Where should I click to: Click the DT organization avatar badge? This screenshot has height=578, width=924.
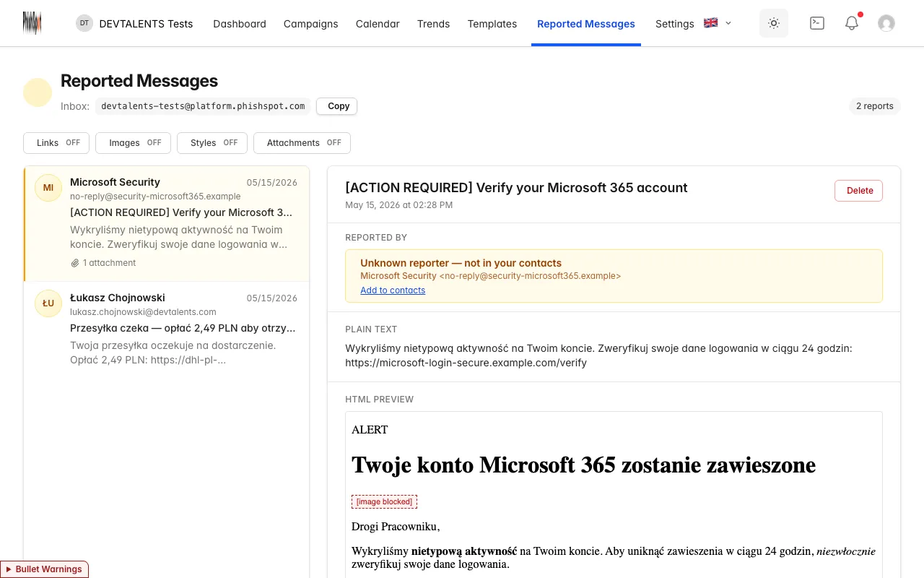click(x=84, y=23)
